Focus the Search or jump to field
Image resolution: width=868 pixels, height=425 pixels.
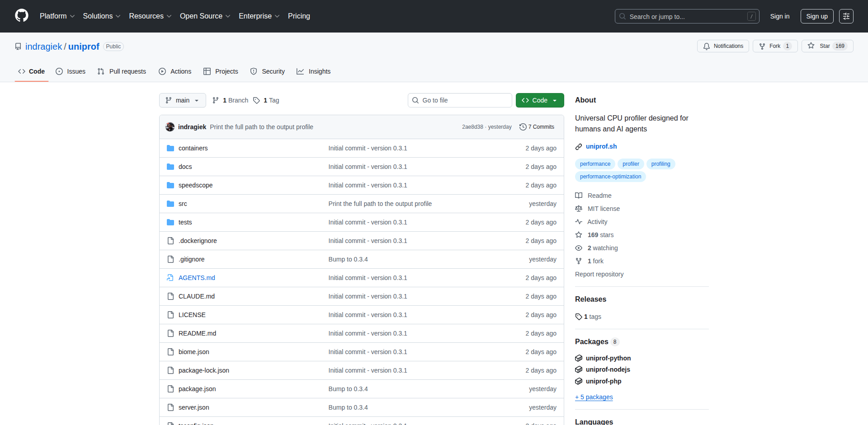coord(687,16)
